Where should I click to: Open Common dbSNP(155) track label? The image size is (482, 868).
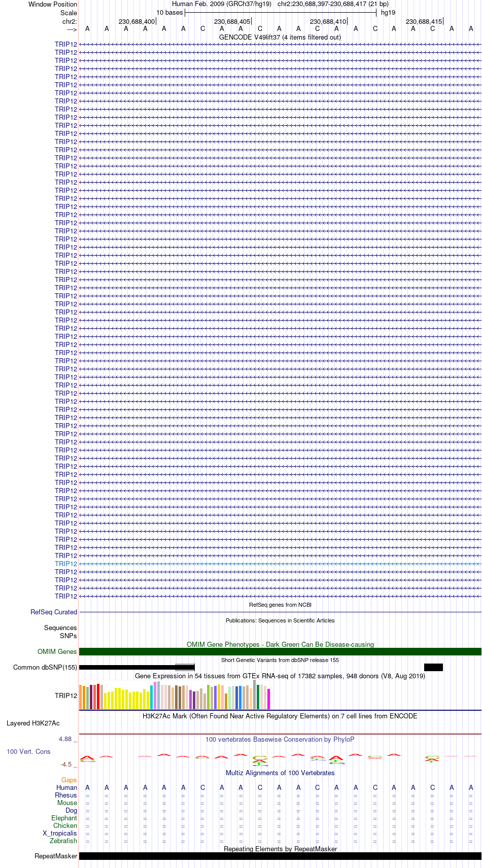(x=45, y=667)
